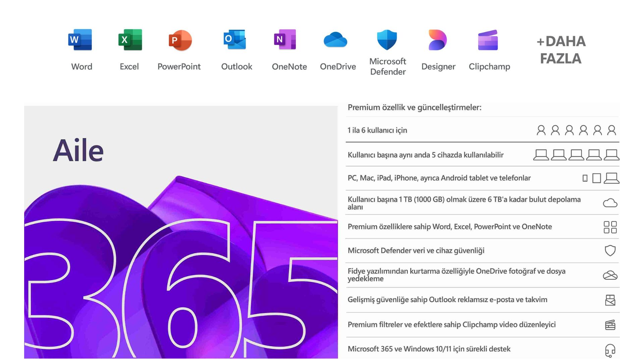Viewport: 644px width, 362px height.
Task: Click the OneDrive label text
Action: coord(338,67)
